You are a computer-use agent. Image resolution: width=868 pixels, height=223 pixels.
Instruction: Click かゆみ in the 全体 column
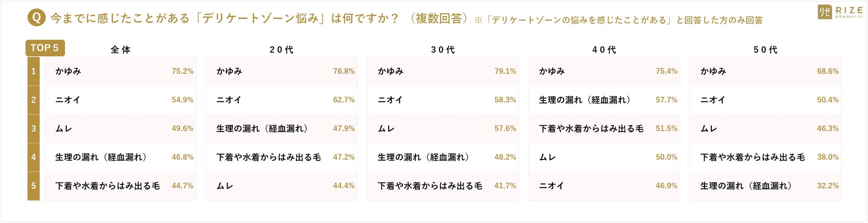point(68,71)
